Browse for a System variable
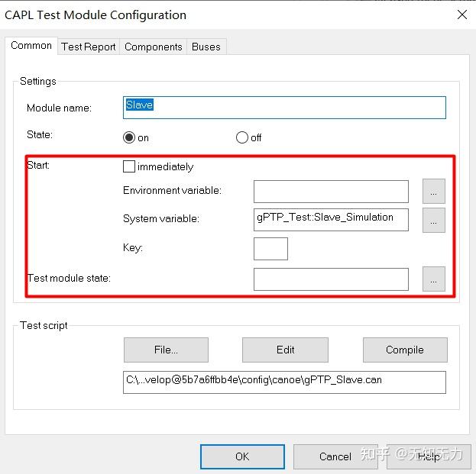476x474 pixels. coord(433,220)
